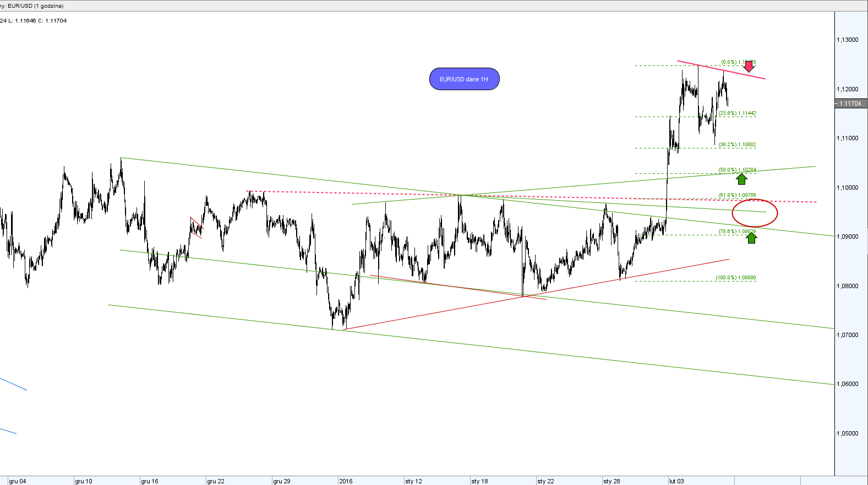Click the 38.2% Fibonacci level label
Screen dimensions: 868x485
tap(737, 145)
